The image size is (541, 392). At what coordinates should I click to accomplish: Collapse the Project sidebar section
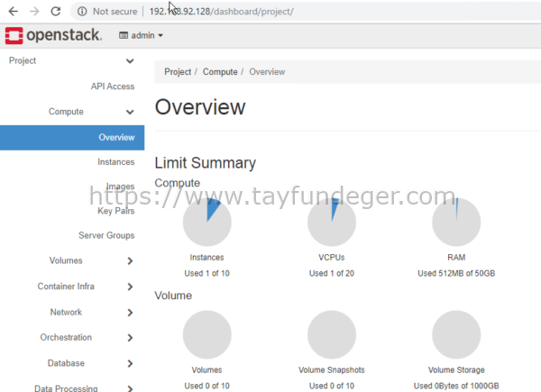[130, 60]
